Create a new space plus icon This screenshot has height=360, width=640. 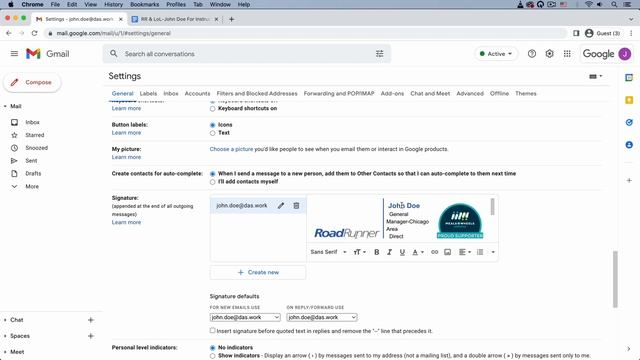click(91, 336)
